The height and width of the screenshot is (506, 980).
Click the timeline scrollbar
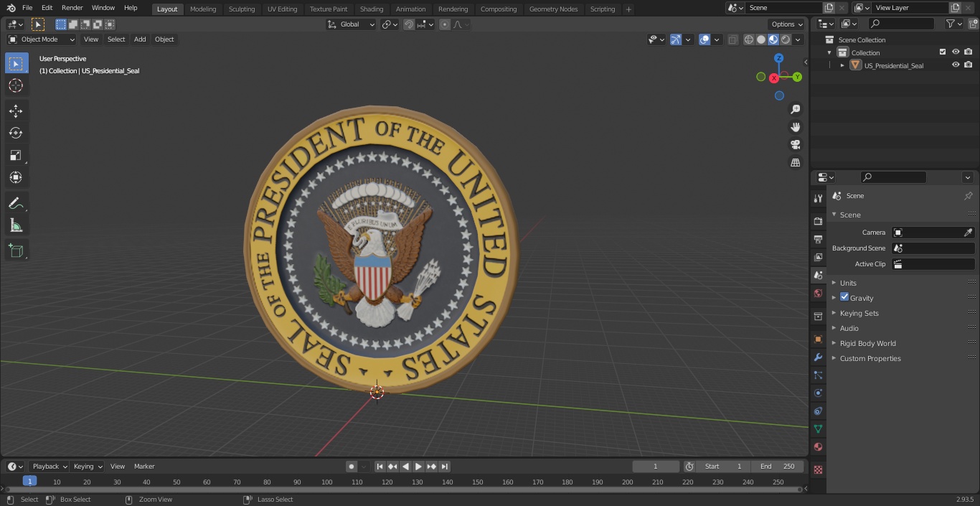[x=404, y=489]
